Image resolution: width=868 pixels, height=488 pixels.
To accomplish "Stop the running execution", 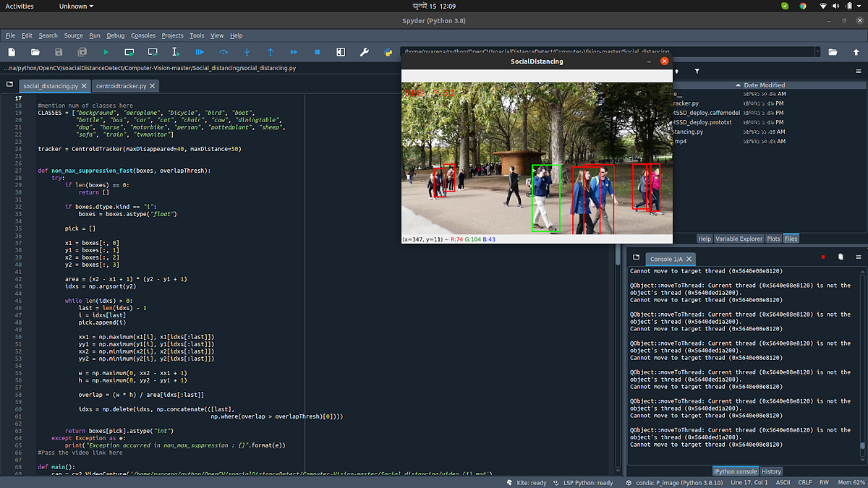I will [x=317, y=52].
